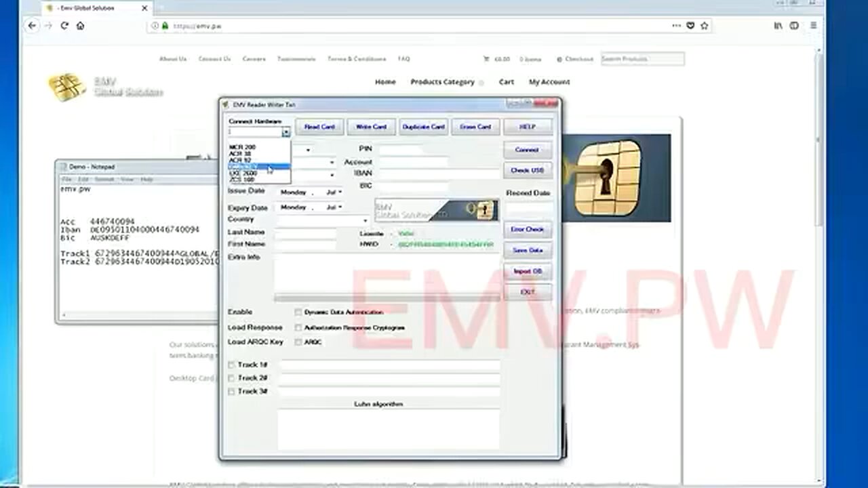Click the green padlock security icon
868x488 pixels.
tap(165, 26)
